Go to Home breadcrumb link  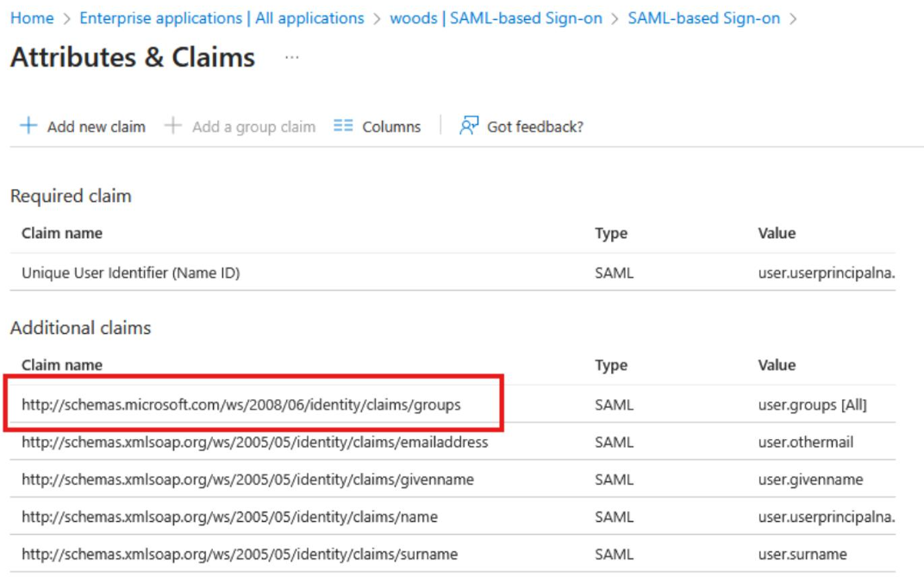32,18
